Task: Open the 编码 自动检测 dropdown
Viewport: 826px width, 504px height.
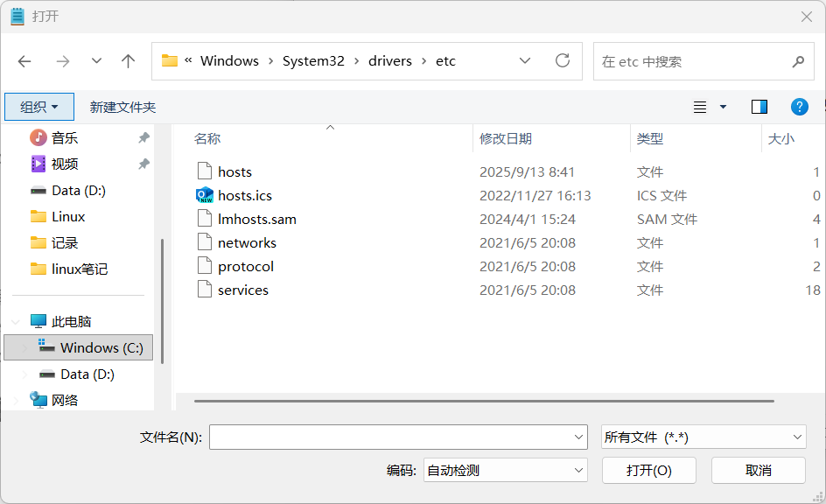Action: [505, 470]
